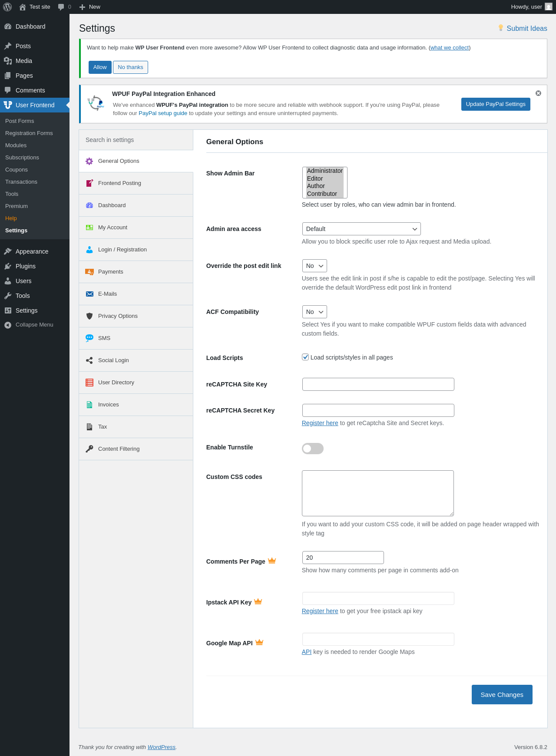The height and width of the screenshot is (756, 556).
Task: Click the Allow button
Action: 100,67
